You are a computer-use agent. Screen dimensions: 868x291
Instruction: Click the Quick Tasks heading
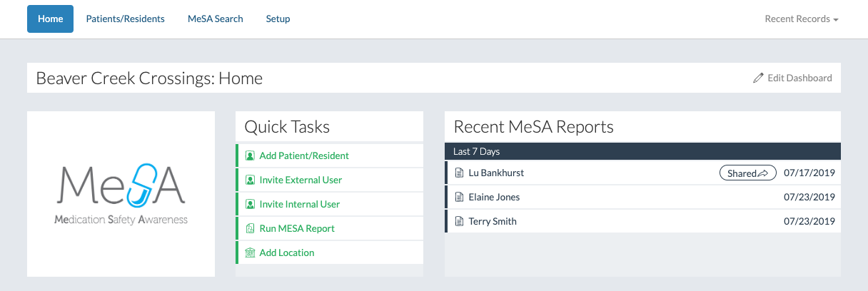pyautogui.click(x=287, y=127)
